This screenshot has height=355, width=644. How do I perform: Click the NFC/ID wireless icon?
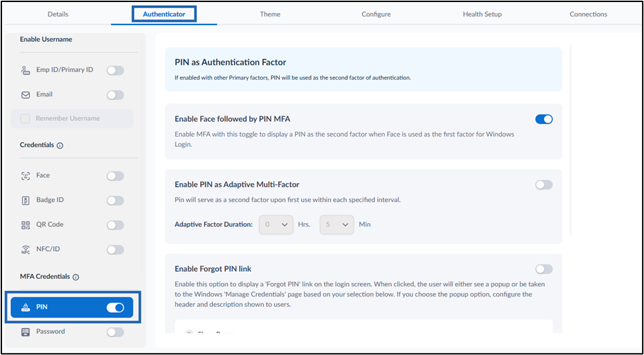[25, 250]
